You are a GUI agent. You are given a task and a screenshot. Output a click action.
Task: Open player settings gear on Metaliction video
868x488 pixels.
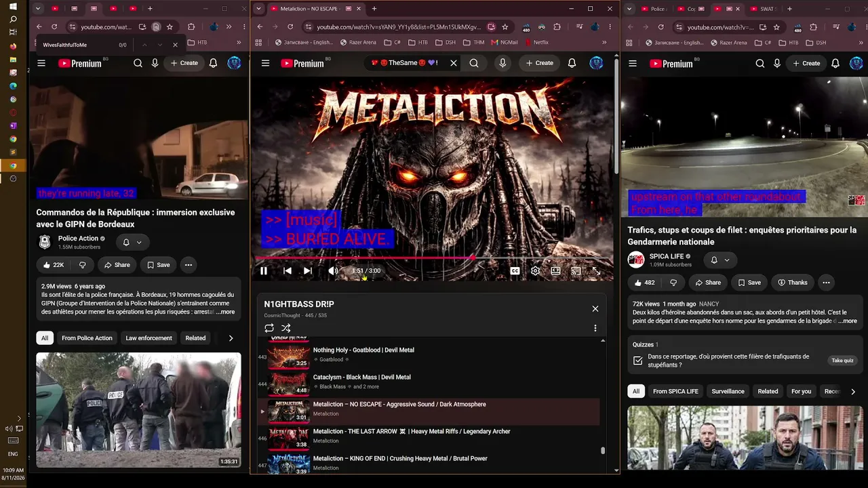(x=535, y=270)
